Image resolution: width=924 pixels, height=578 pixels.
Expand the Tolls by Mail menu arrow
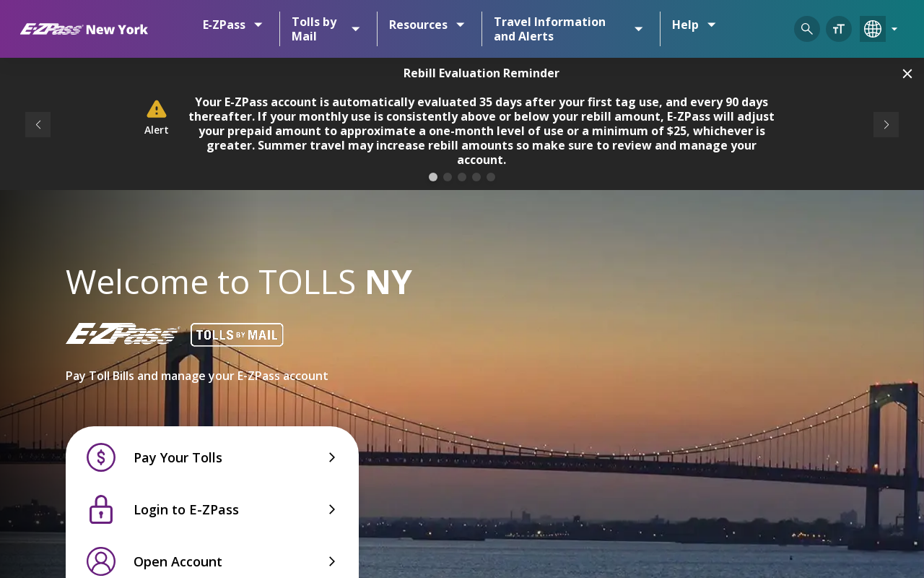coord(355,29)
